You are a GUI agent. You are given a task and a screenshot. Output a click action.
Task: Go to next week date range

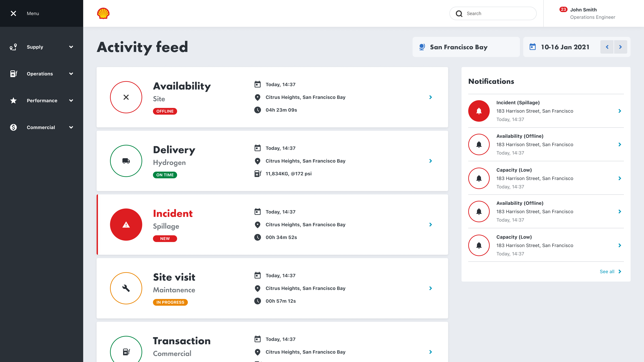[620, 47]
